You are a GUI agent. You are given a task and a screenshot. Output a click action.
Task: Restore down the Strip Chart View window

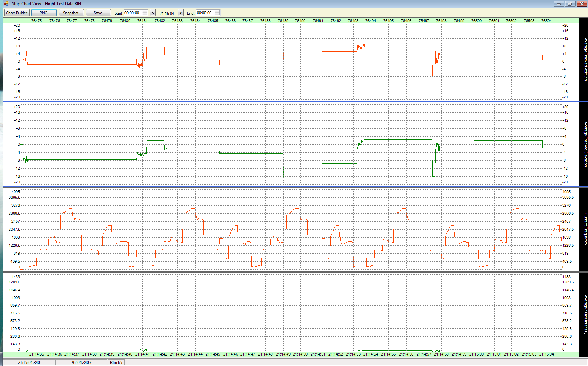[x=570, y=3]
